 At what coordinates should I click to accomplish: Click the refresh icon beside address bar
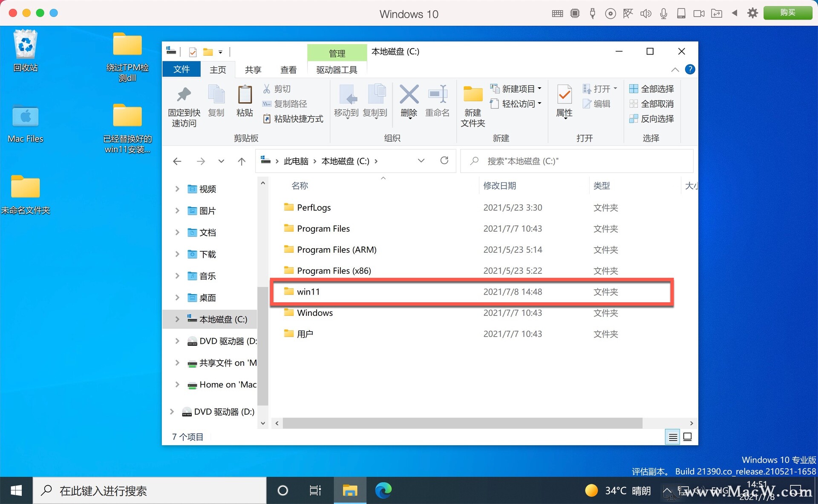click(x=444, y=160)
